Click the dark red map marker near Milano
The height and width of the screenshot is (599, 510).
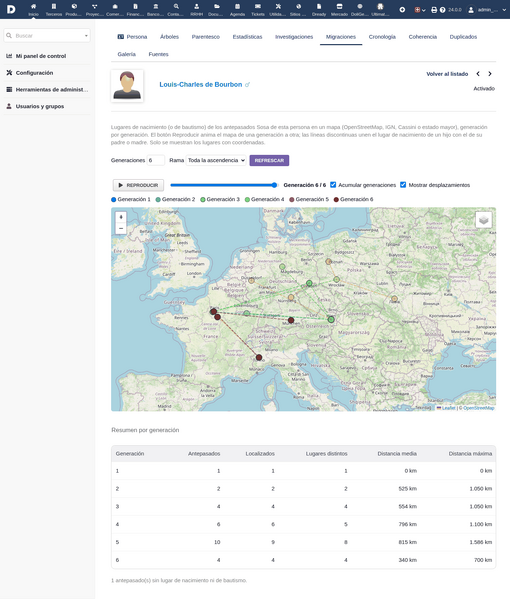259,358
